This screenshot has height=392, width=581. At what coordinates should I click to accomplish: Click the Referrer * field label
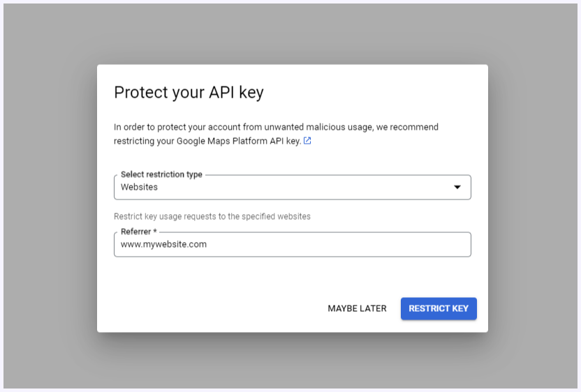point(138,232)
